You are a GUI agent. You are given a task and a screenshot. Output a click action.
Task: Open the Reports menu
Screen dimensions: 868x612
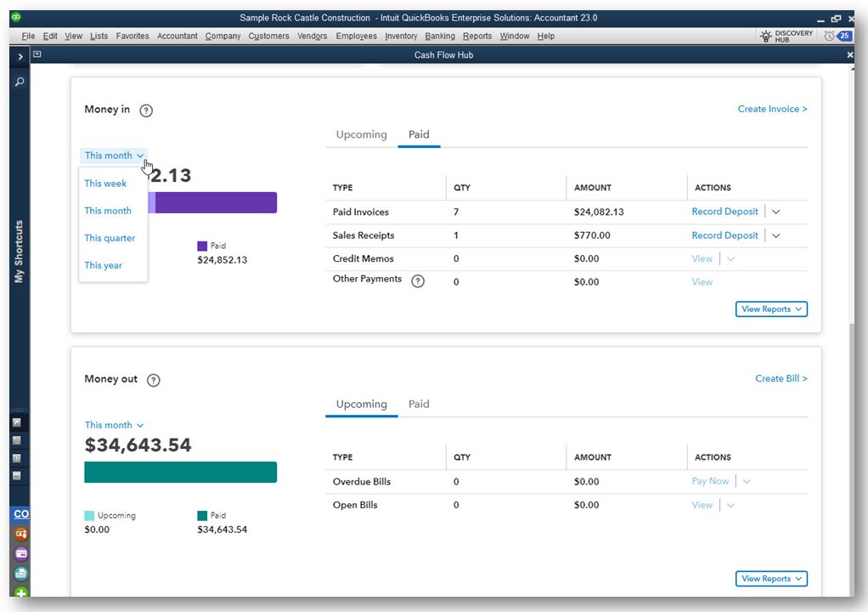[476, 36]
